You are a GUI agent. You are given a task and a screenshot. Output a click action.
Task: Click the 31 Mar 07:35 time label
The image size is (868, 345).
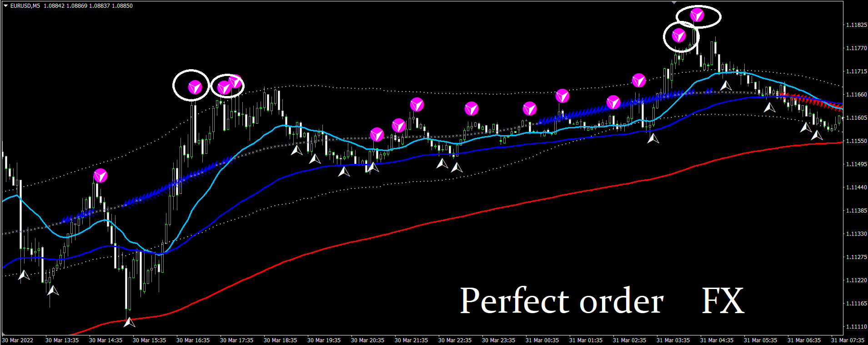click(848, 340)
